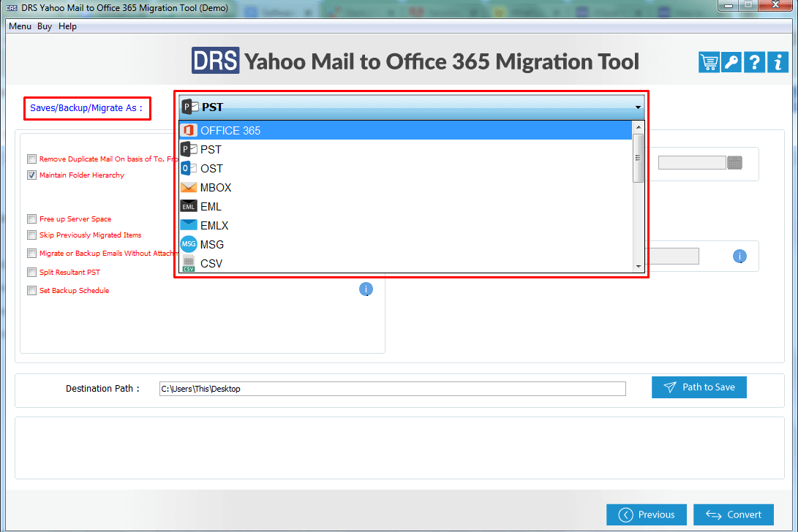Image resolution: width=798 pixels, height=532 pixels.
Task: Close the migration tool window
Action: (775, 5)
